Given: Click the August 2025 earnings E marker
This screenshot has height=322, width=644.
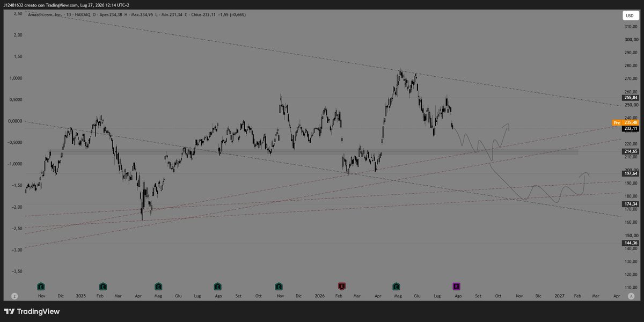Looking at the screenshot, I should coord(217,286).
